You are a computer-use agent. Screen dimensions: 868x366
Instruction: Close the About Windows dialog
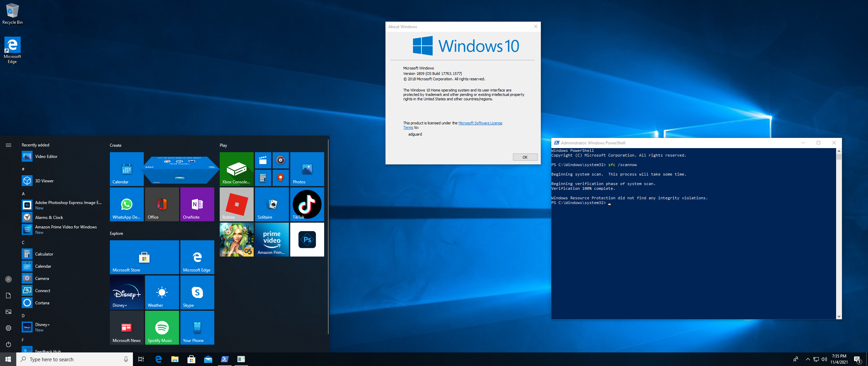535,26
